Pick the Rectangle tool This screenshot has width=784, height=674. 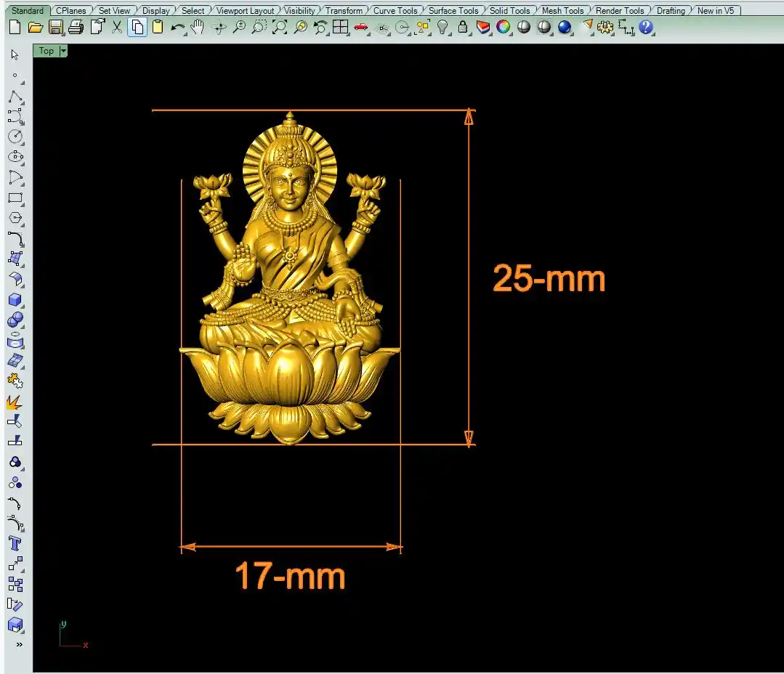click(15, 198)
